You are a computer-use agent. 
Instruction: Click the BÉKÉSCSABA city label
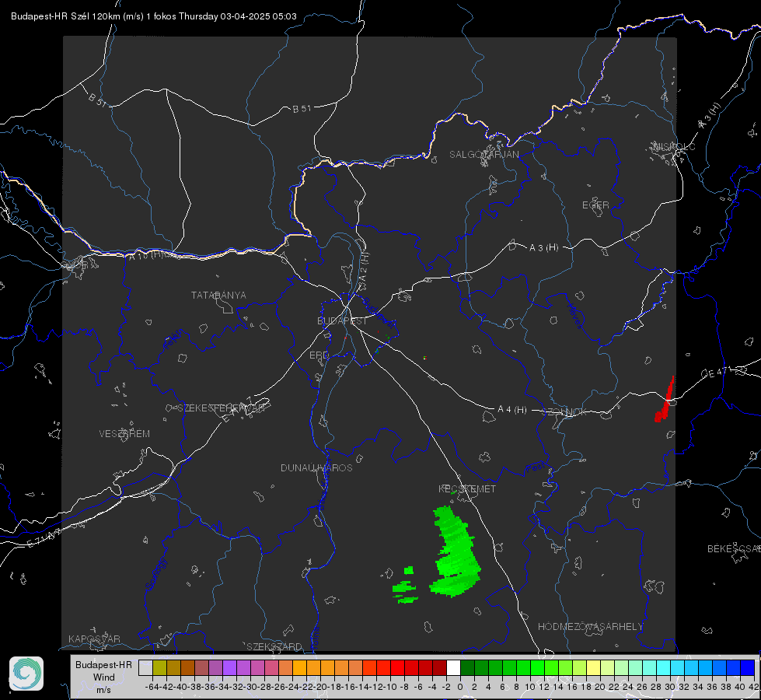tap(733, 549)
